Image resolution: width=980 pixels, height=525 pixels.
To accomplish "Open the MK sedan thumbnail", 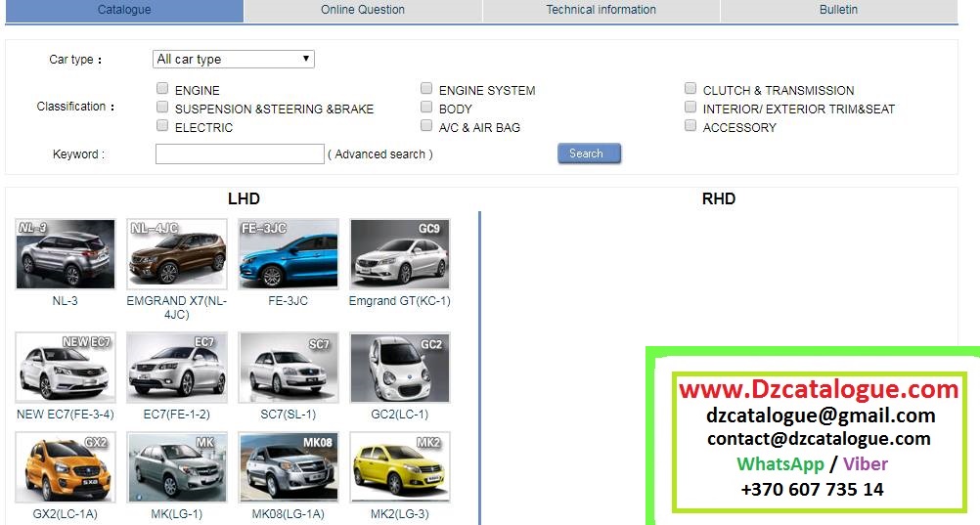I will tap(177, 467).
